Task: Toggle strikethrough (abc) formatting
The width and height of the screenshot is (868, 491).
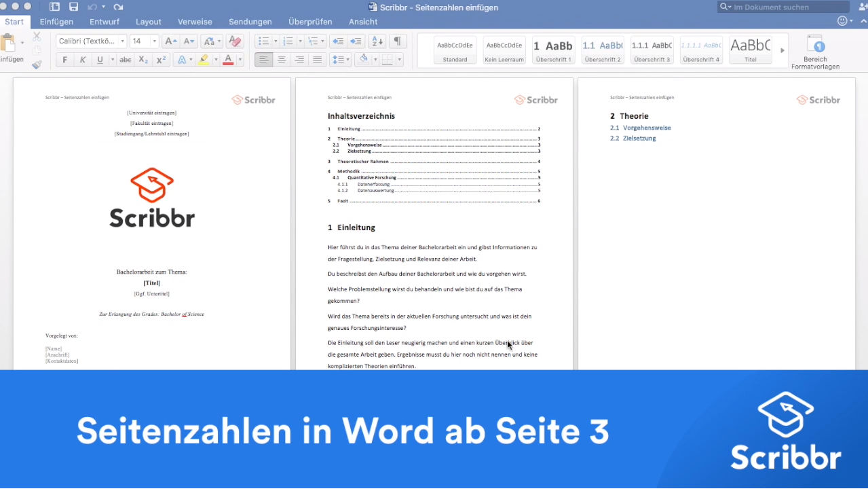Action: click(125, 60)
